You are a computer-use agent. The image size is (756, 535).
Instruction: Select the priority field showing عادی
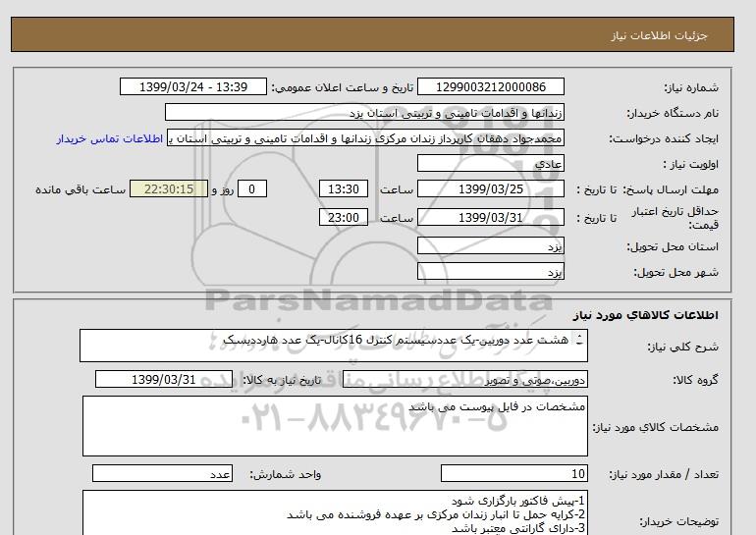pyautogui.click(x=490, y=163)
